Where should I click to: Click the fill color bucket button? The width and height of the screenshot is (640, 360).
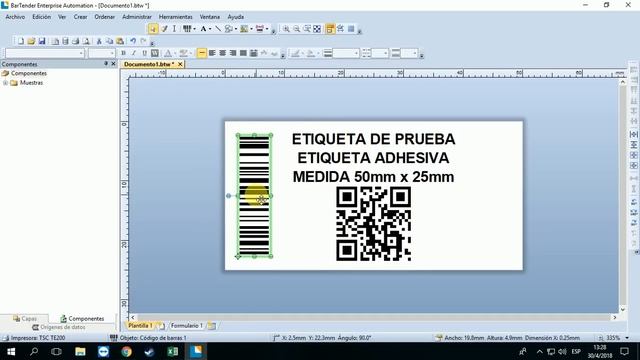coord(311,53)
